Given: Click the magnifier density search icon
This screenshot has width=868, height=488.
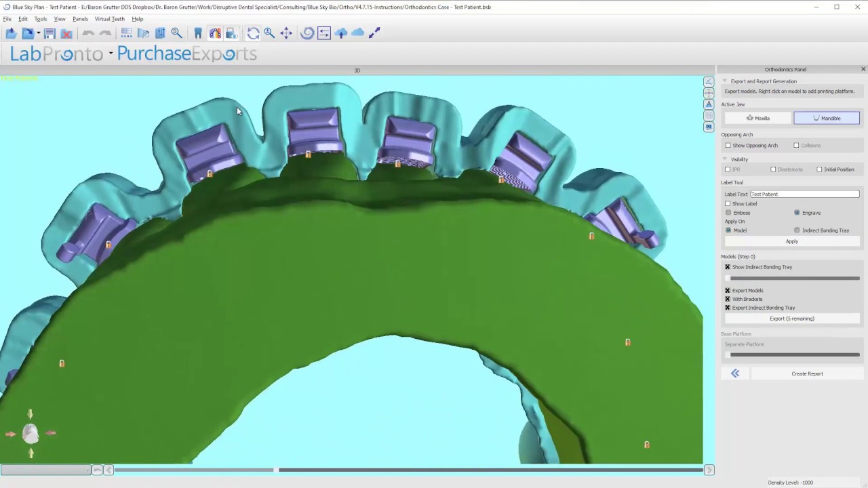Looking at the screenshot, I should 176,33.
